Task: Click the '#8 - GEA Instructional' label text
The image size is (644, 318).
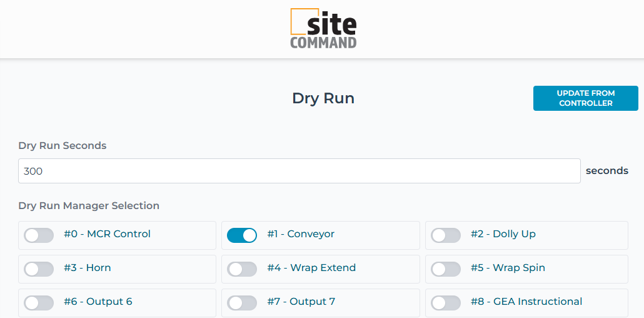Action: point(526,302)
